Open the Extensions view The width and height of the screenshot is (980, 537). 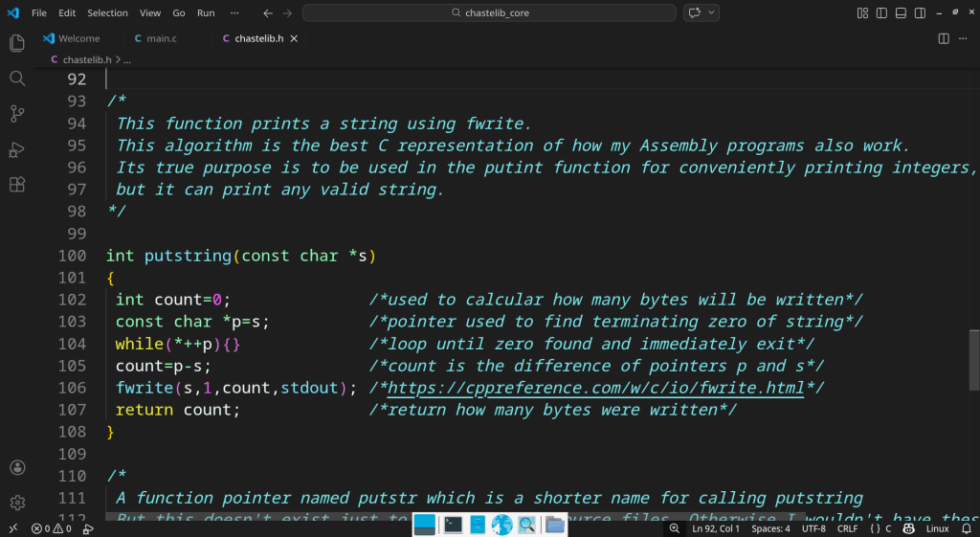(16, 185)
